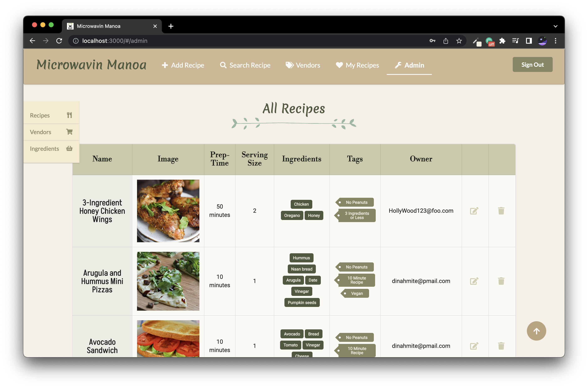Select Vendors in the side menu

tap(51, 132)
